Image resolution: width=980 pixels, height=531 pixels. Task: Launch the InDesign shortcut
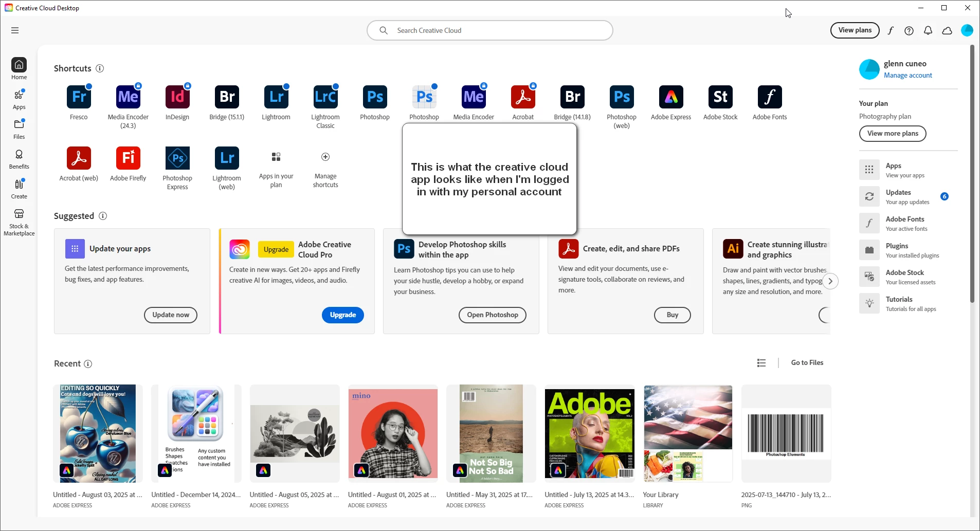(177, 97)
